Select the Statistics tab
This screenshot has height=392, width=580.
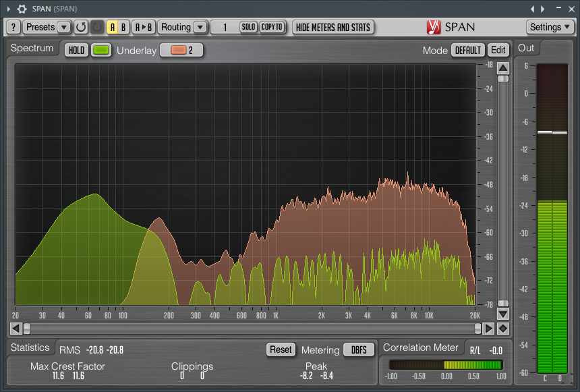[x=30, y=347]
